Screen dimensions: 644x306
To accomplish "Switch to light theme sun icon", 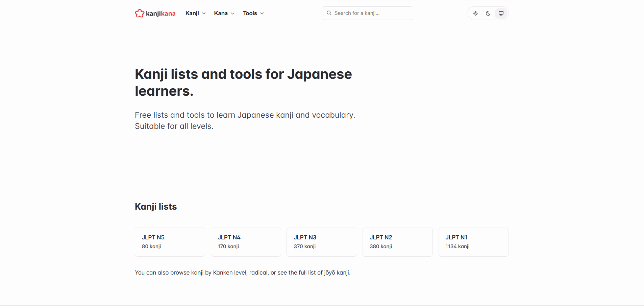I will coord(475,14).
